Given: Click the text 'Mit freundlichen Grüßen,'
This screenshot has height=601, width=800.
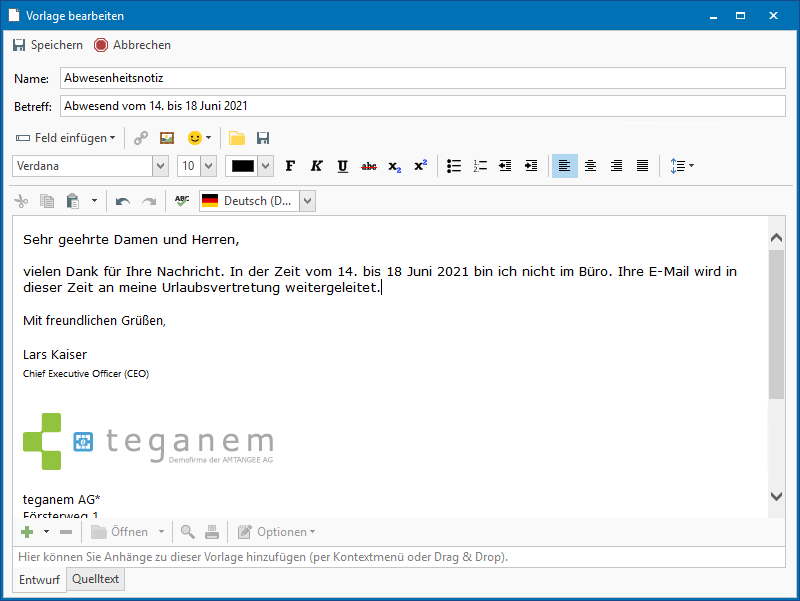Looking at the screenshot, I should tap(94, 321).
